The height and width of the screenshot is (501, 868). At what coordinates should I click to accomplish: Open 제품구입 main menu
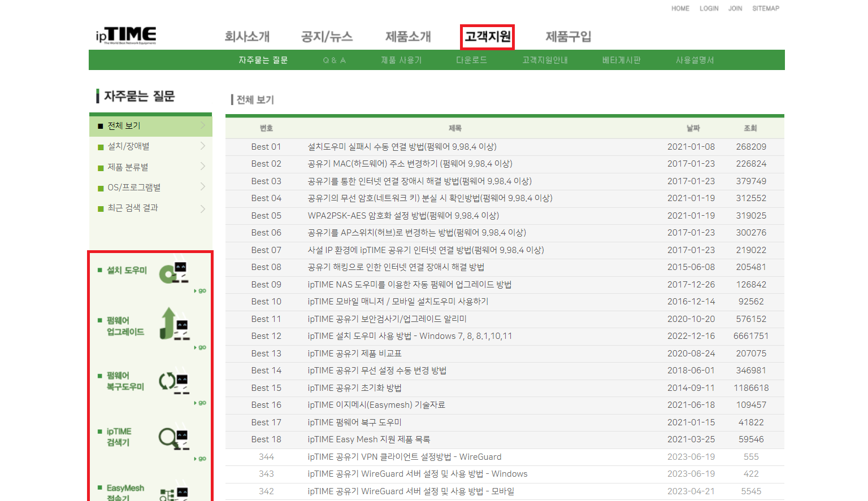coord(568,37)
